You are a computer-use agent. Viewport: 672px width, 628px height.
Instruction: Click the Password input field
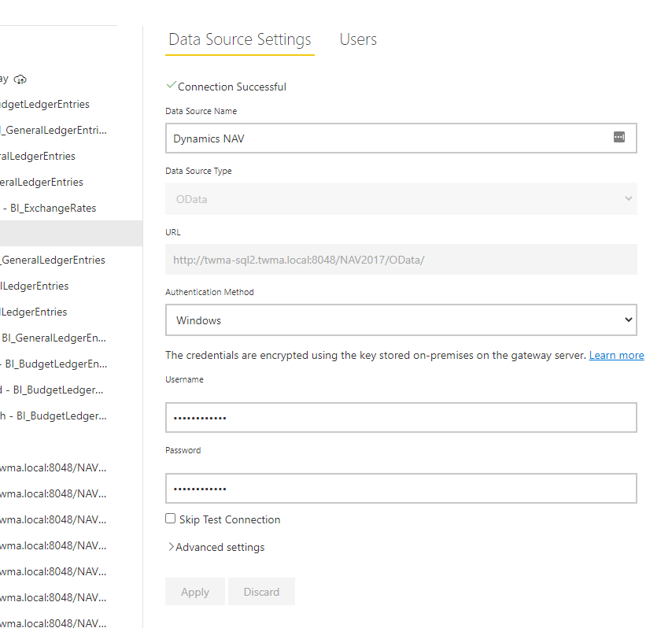[x=401, y=488]
